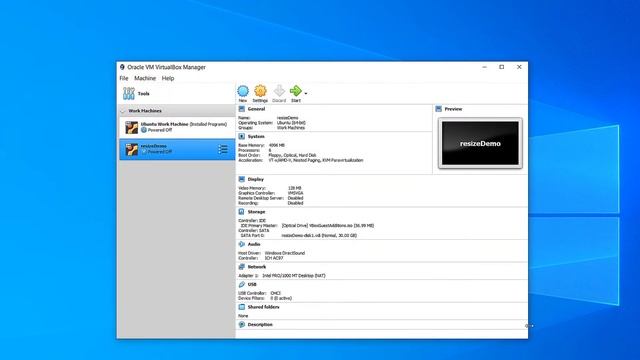Click the General section icon

(x=242, y=109)
